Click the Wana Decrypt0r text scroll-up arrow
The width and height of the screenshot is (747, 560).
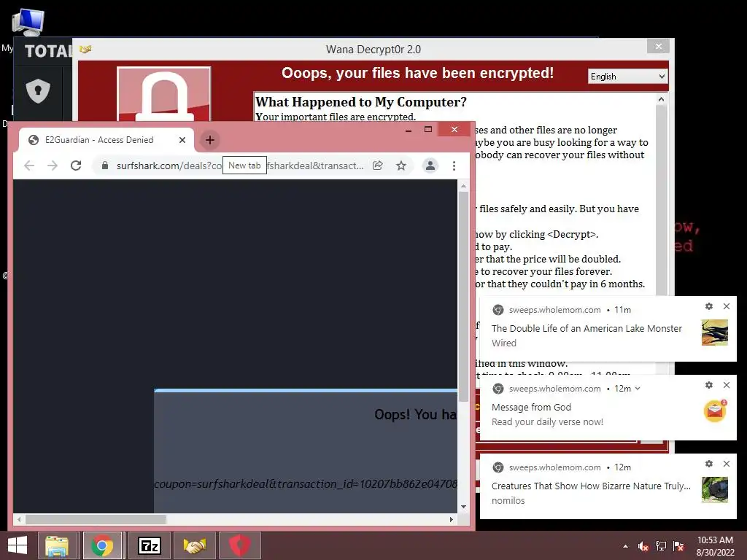coord(661,99)
